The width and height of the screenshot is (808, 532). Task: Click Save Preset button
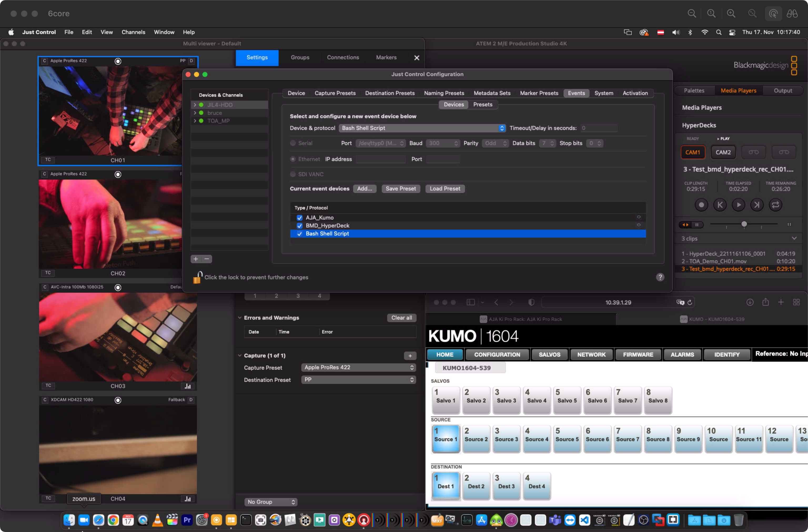(401, 189)
